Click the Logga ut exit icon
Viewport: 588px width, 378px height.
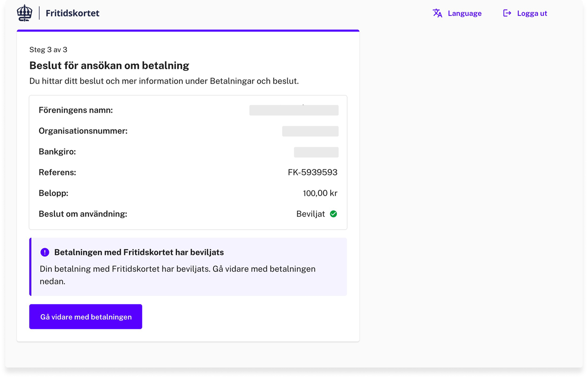507,13
